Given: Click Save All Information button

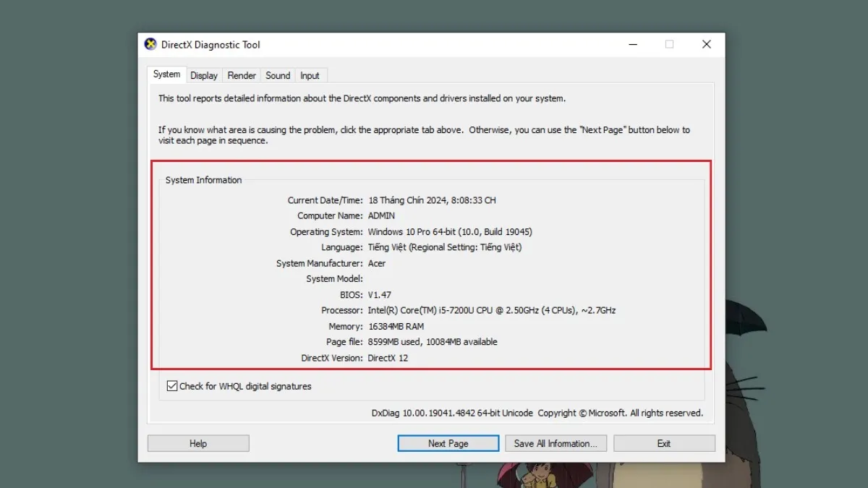Looking at the screenshot, I should pyautogui.click(x=556, y=443).
